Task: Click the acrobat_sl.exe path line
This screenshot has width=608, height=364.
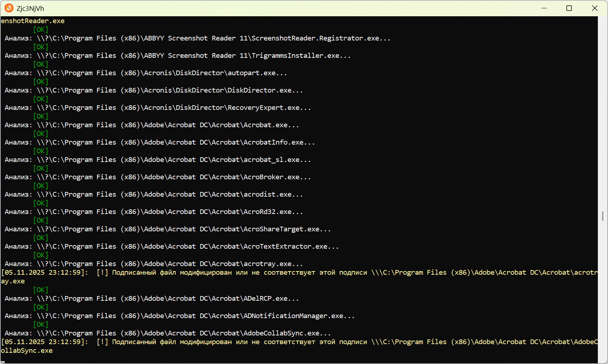Action: coord(157,160)
